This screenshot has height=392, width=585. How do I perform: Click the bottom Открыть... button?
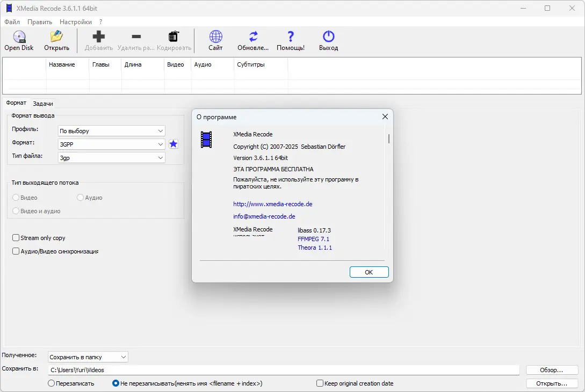552,383
